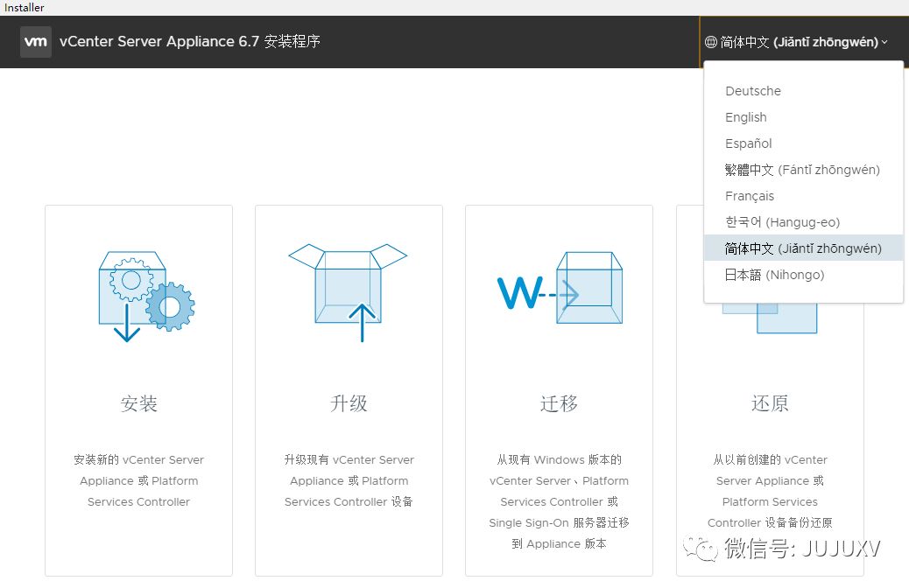This screenshot has width=909, height=588.
Task: Click the install box-with-gears icon
Action: (146, 297)
